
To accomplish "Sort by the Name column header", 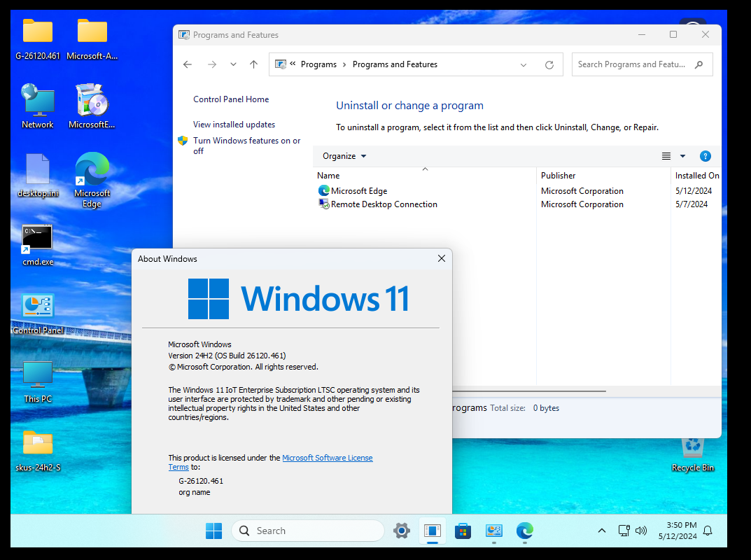I will click(x=426, y=175).
